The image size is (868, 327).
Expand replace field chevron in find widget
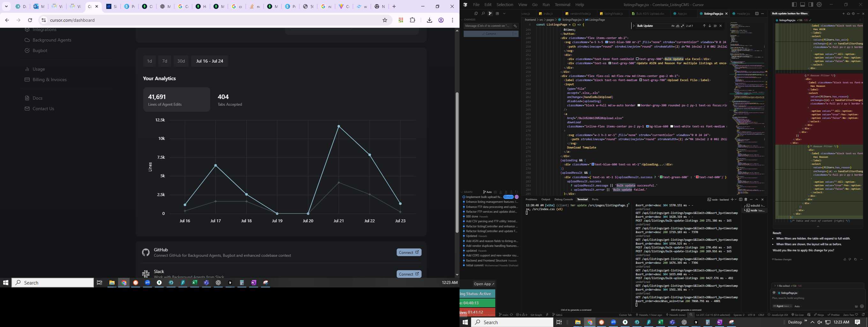tap(634, 26)
